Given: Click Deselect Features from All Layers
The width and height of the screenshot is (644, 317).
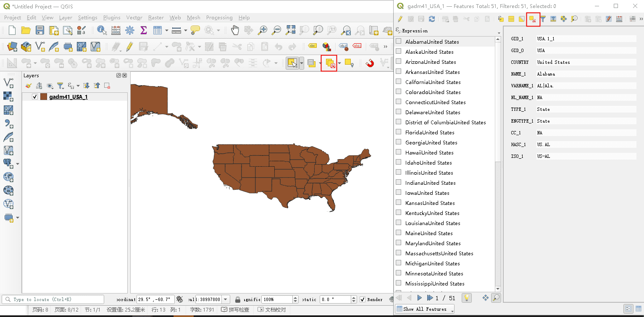Looking at the screenshot, I should [329, 63].
